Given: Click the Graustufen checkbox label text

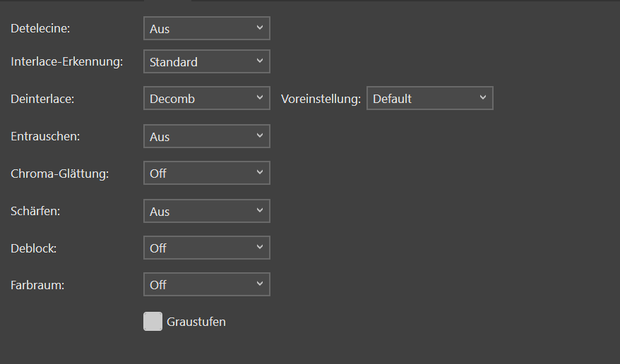Looking at the screenshot, I should pyautogui.click(x=196, y=322).
